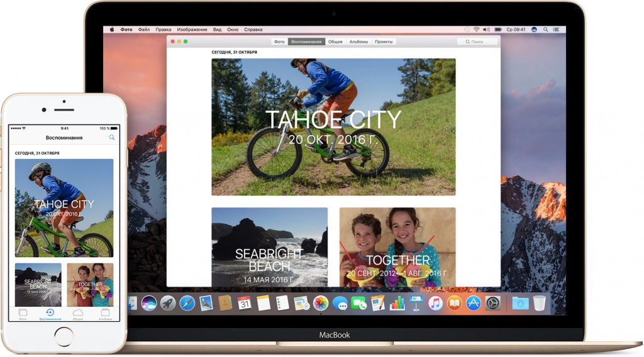Open Trash in the Dock

(x=539, y=304)
